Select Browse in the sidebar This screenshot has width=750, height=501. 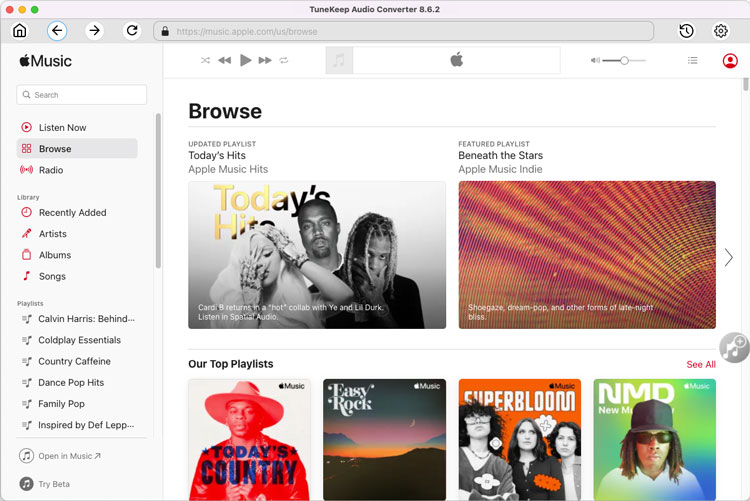(77, 149)
